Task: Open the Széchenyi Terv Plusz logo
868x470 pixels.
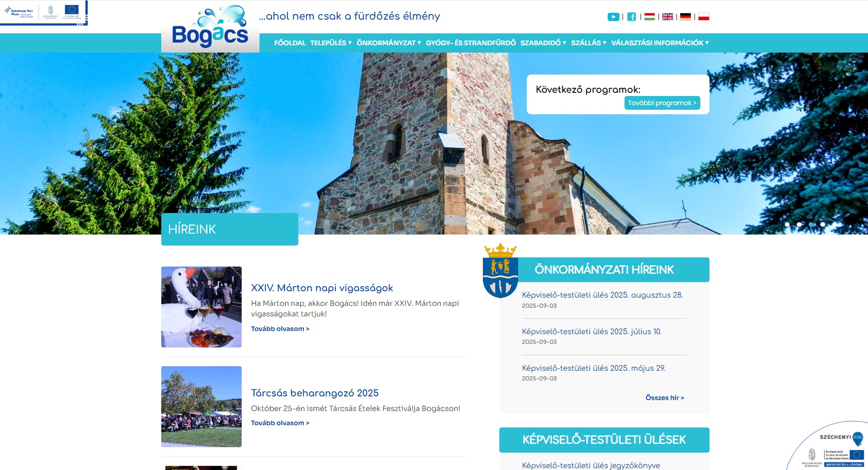Action: (18, 11)
